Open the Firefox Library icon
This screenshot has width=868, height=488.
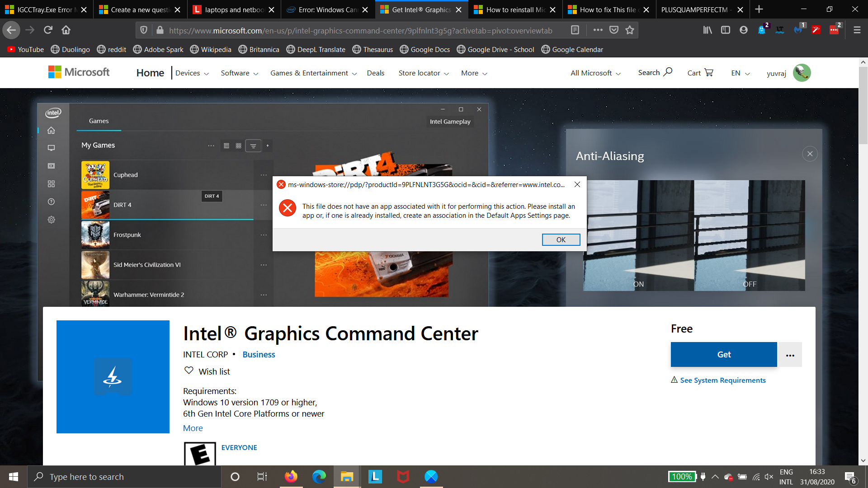(708, 30)
